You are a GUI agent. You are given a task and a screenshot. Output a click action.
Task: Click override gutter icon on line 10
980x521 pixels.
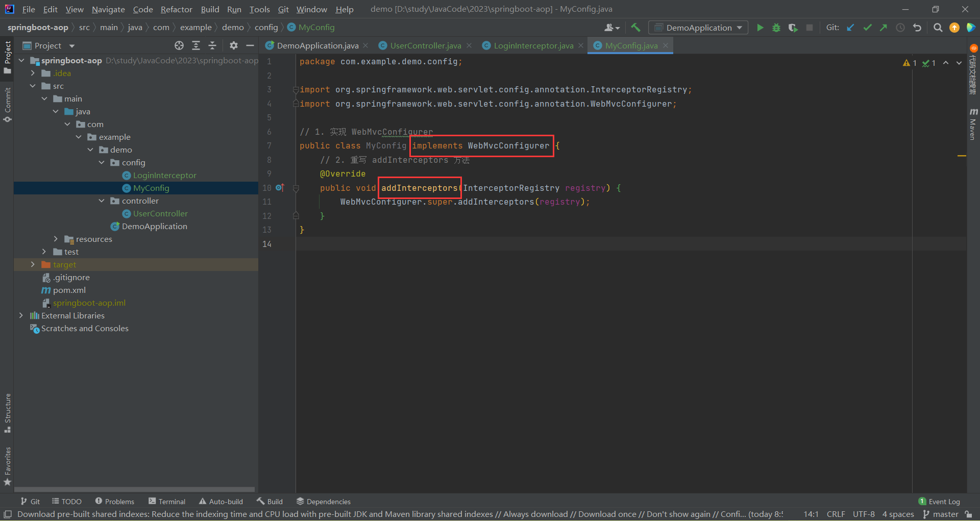280,187
